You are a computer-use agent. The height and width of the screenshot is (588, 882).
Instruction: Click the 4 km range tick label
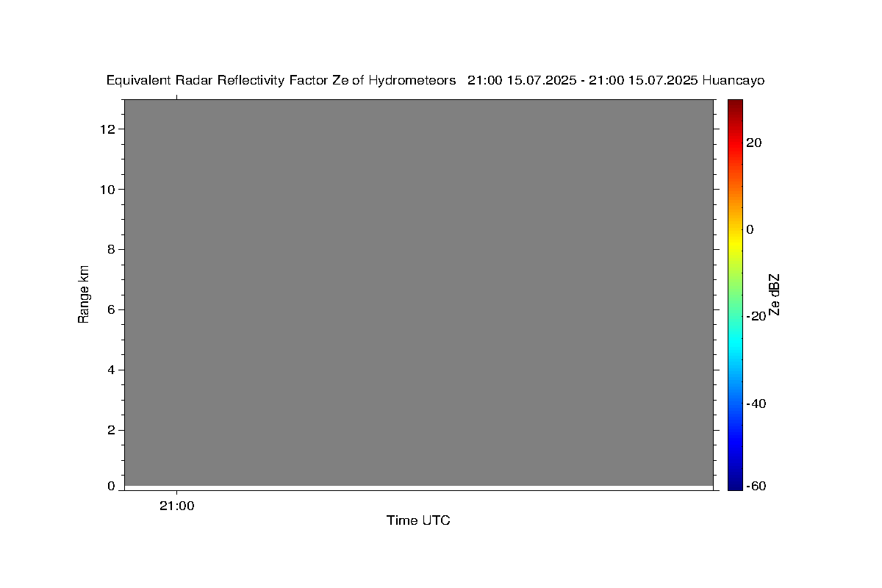112,370
